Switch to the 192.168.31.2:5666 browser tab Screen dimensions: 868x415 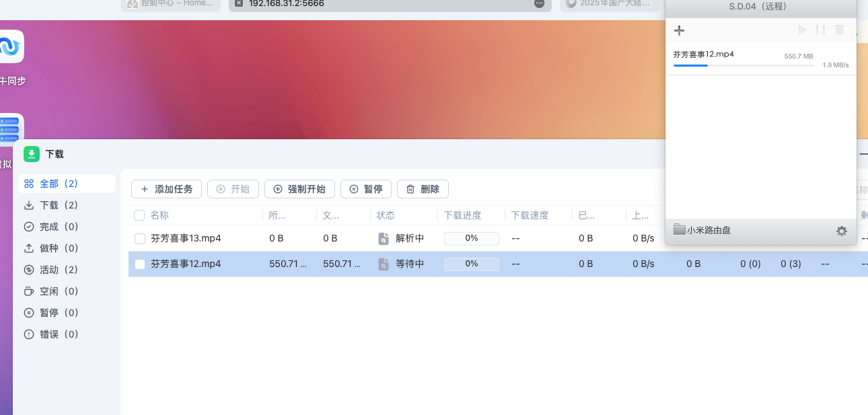click(x=390, y=4)
